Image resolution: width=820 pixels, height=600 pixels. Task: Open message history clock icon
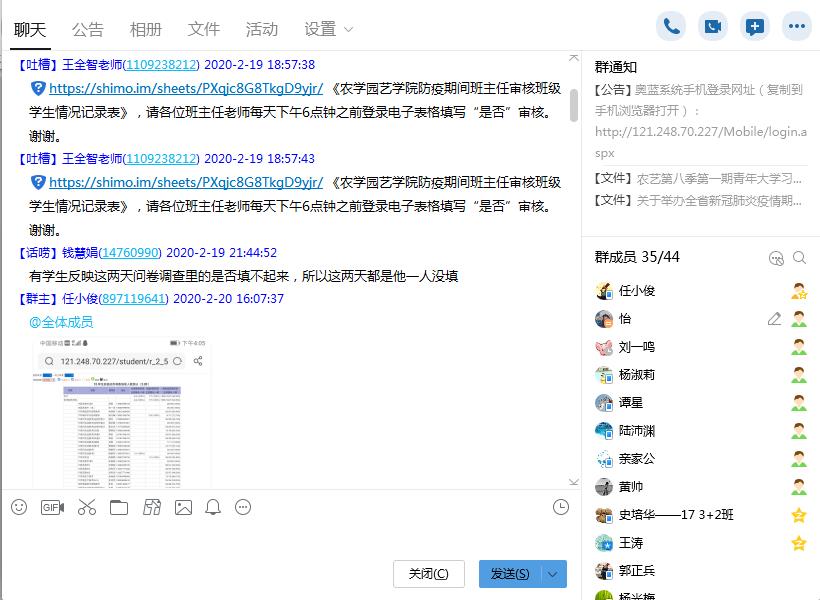[561, 508]
